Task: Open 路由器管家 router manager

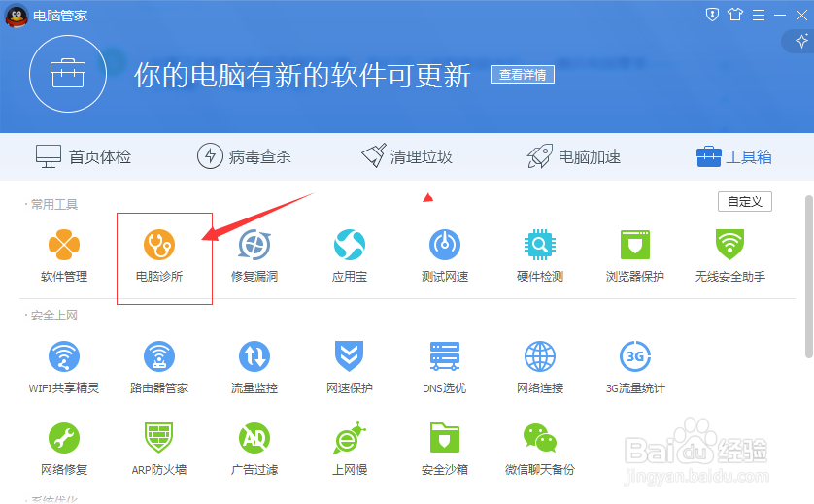Action: [159, 356]
